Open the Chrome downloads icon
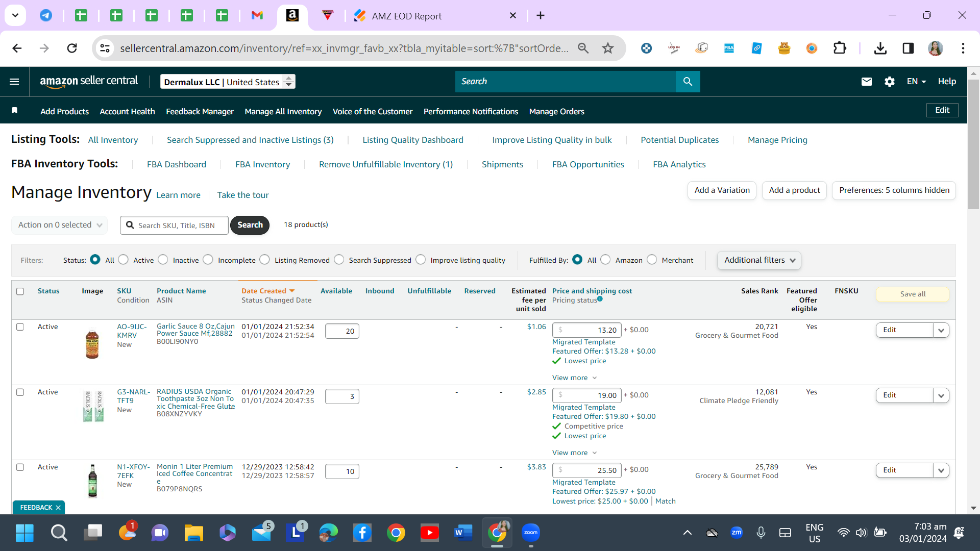The image size is (980, 551). 880,48
